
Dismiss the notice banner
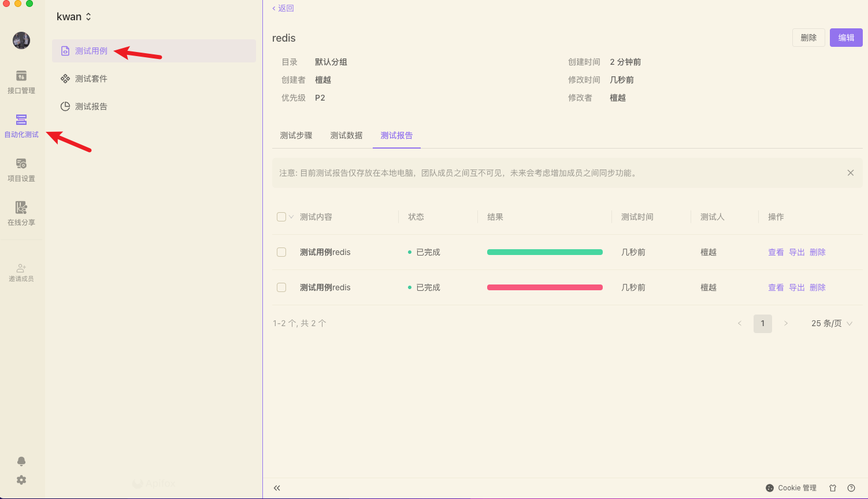pos(851,173)
